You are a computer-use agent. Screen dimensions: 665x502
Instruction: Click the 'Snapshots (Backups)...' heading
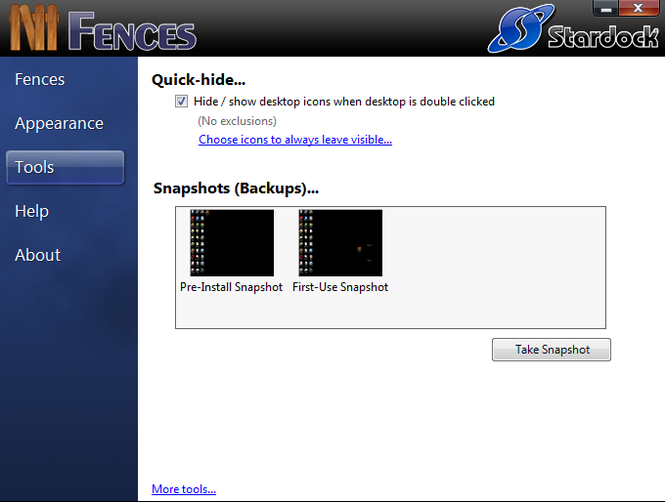pos(236,188)
